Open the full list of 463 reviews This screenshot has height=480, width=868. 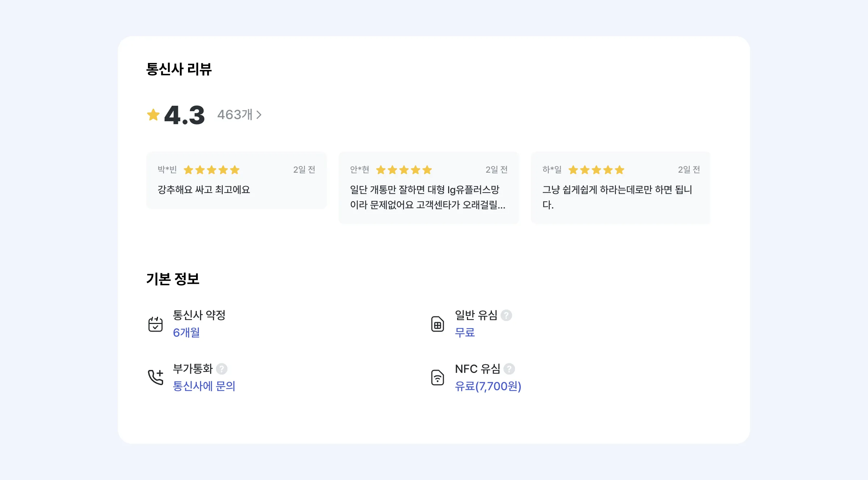click(x=239, y=115)
